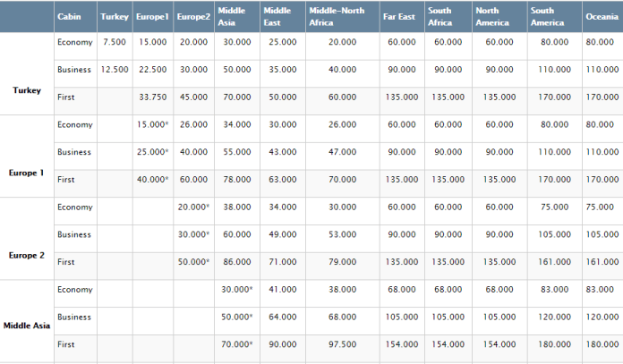Click '161.000' under South America, Europe 2 First
The height and width of the screenshot is (364, 623).
(555, 262)
